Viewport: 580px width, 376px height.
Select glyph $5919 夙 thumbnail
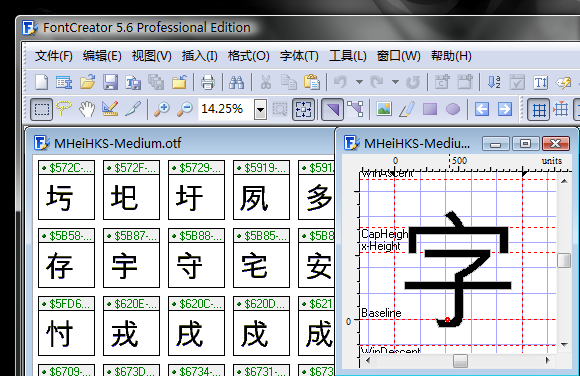[262, 190]
